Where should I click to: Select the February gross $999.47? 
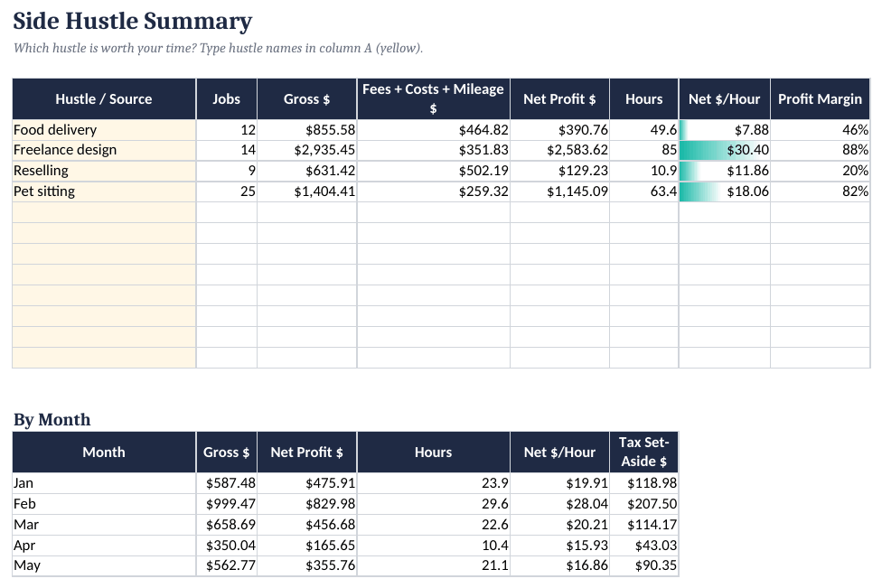click(227, 504)
